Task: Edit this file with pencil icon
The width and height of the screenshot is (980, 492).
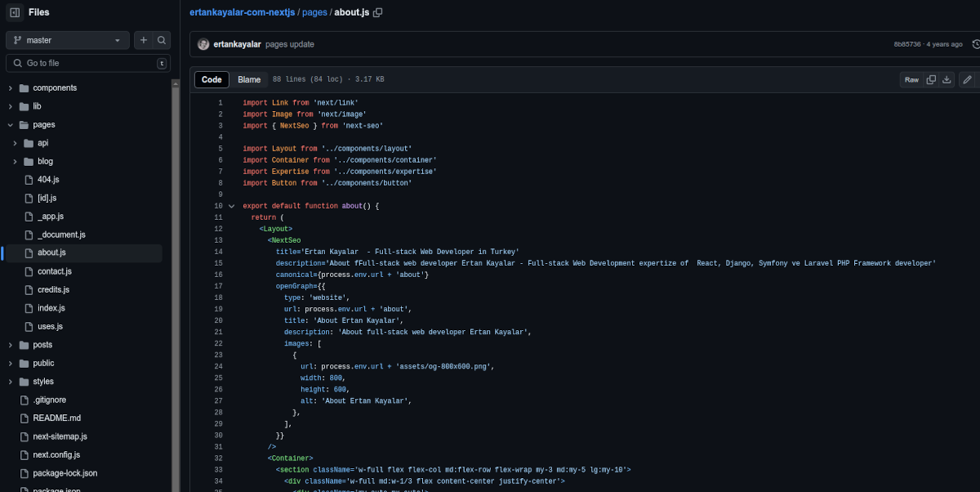Action: tap(967, 79)
